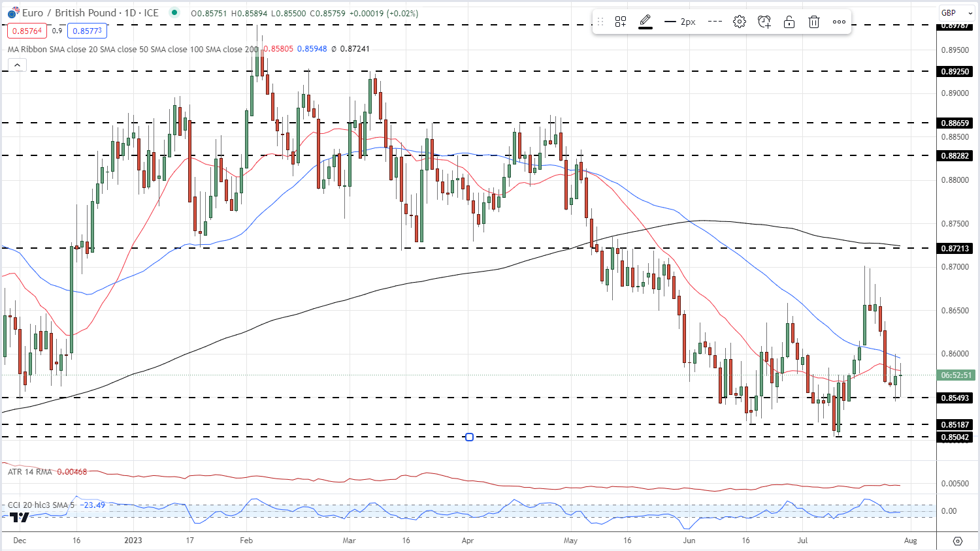Screen dimensions: 980x551
Task: Click ATR value 0.00468
Action: tap(72, 471)
